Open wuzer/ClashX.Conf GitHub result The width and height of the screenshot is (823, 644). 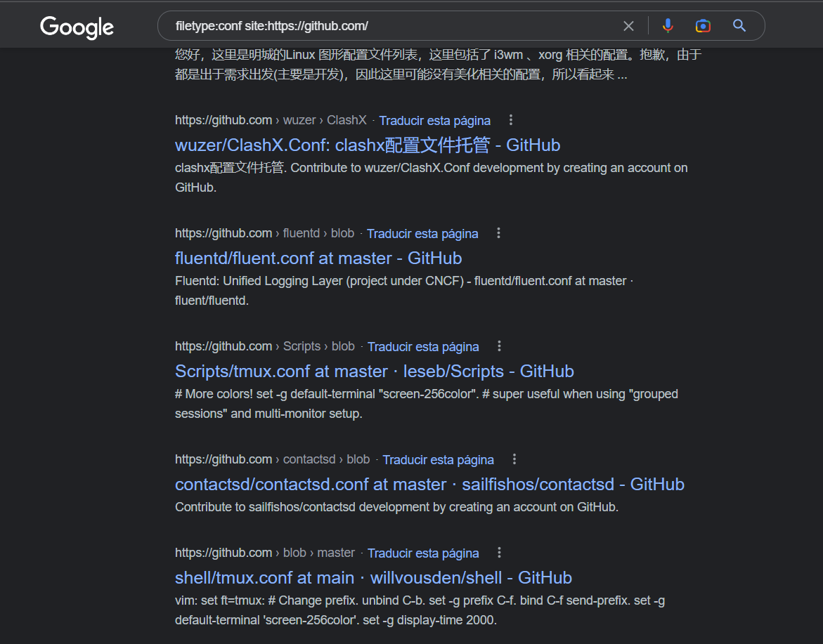[x=368, y=145]
